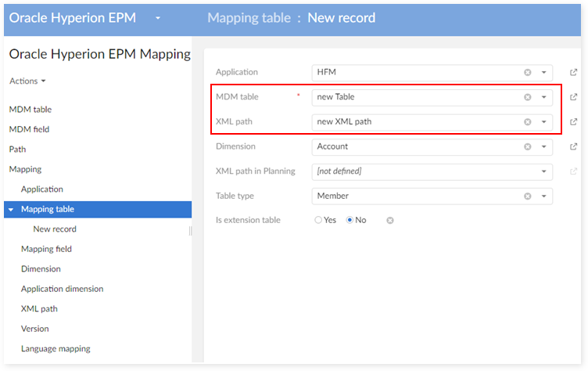The width and height of the screenshot is (588, 371).
Task: Clear the MDM table field value
Action: click(527, 97)
